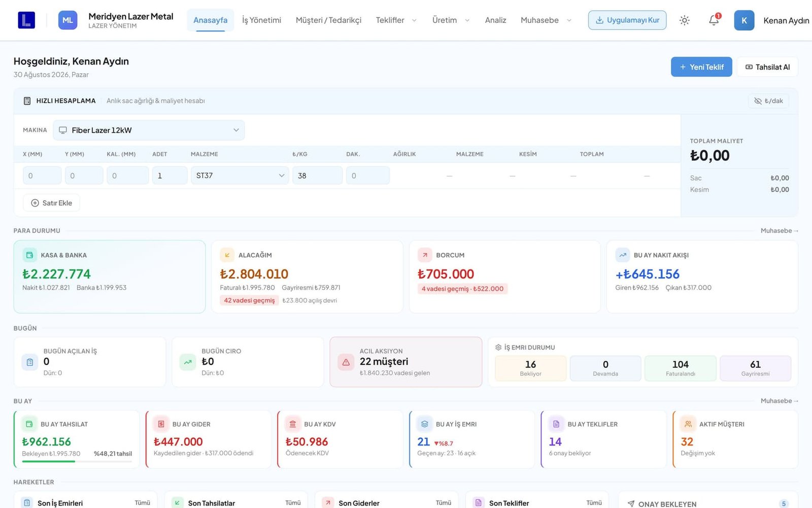Open the K user avatar
This screenshot has height=508, width=812.
[744, 20]
